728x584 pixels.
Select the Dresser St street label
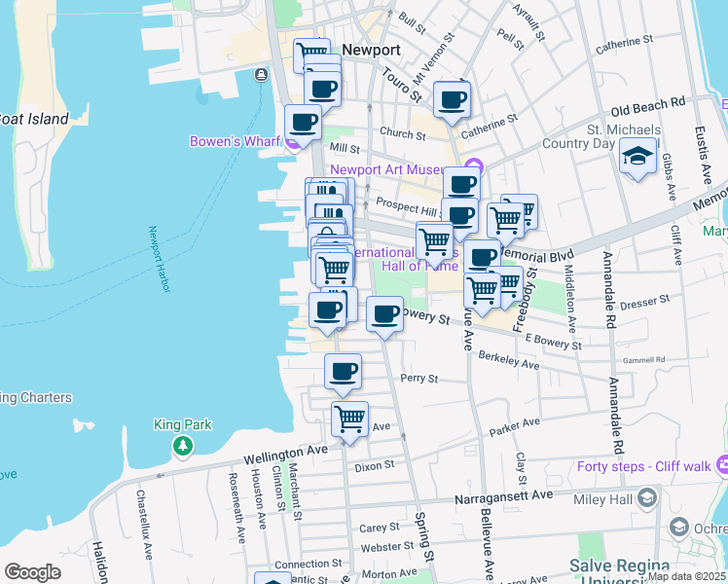(645, 302)
